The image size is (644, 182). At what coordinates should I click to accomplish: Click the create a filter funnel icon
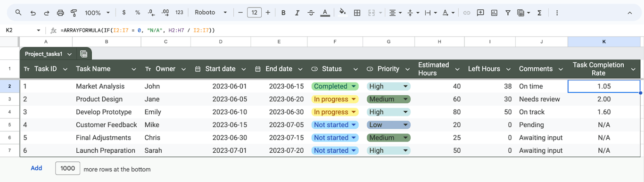click(508, 13)
